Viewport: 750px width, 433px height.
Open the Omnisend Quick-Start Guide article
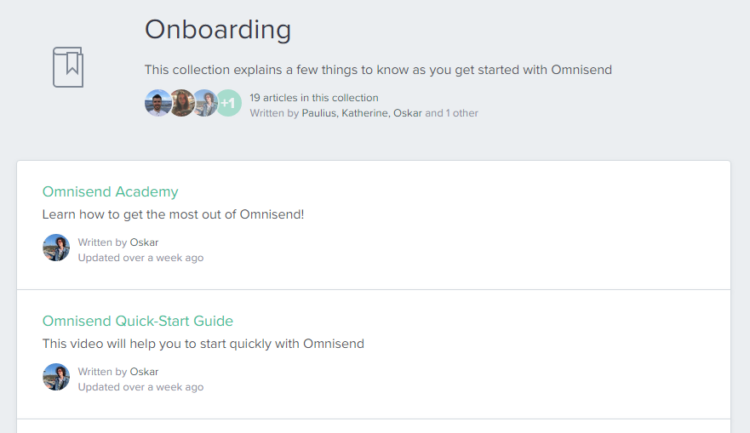(x=138, y=321)
